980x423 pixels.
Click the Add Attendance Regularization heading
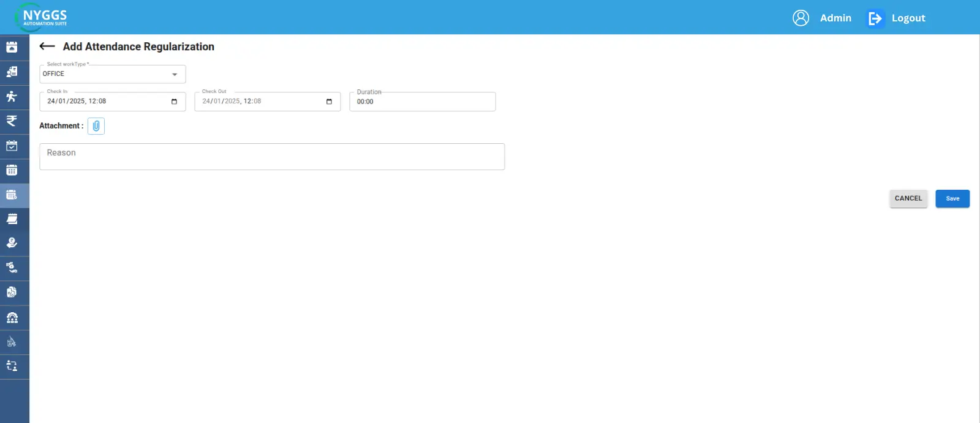138,47
